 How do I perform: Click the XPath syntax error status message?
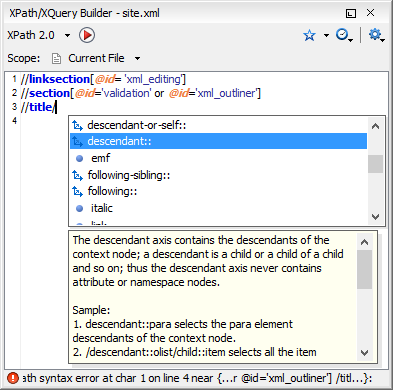pos(197,378)
